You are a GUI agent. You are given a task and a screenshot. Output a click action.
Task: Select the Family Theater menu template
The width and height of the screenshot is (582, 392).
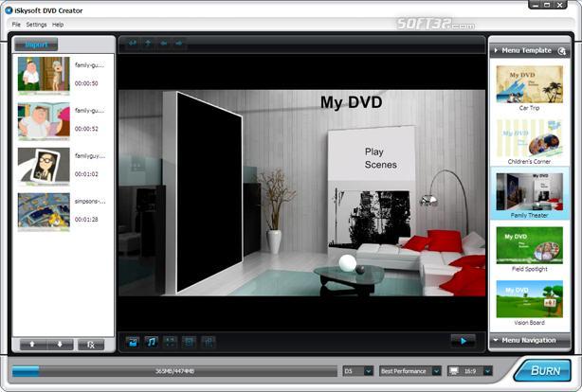tap(530, 191)
